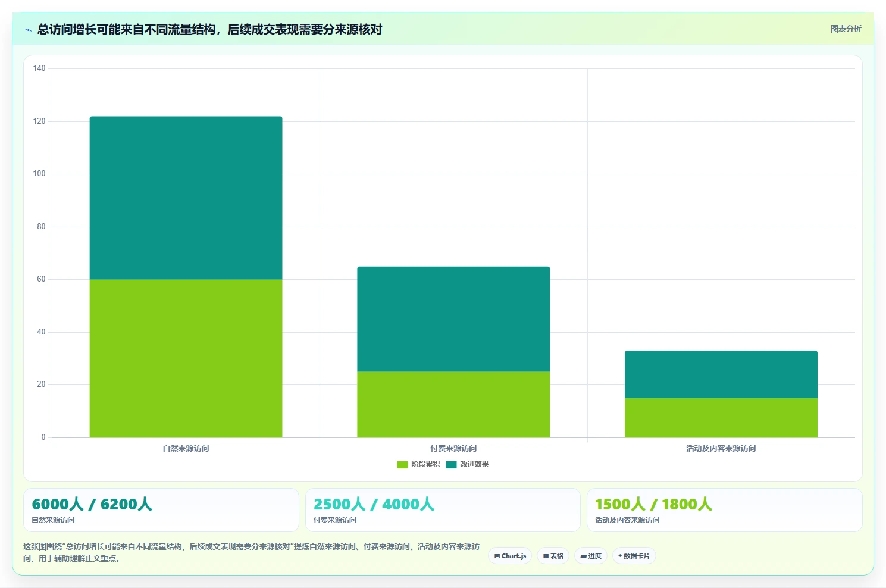Toggle the 阶段累积 legend color box
Viewport: 886px width, 588px height.
point(402,465)
